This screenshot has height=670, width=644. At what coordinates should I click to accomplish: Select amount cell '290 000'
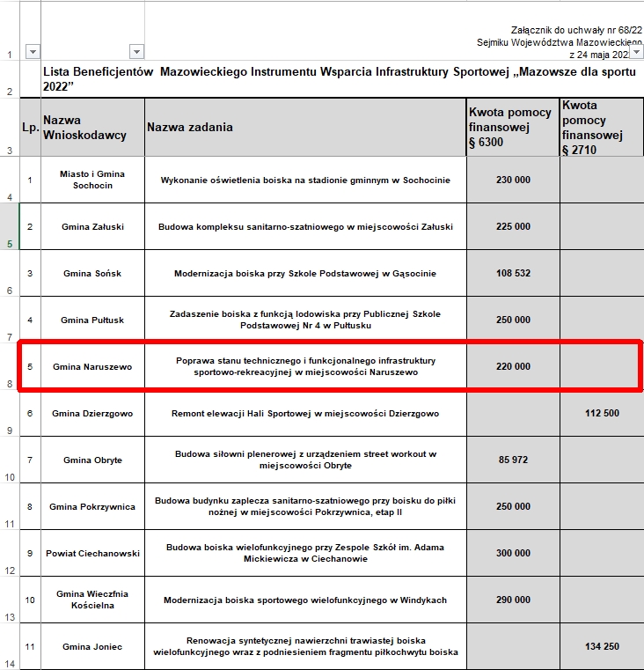(513, 600)
